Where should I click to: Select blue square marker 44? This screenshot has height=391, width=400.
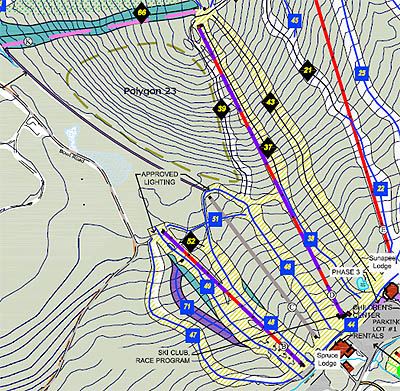pyautogui.click(x=351, y=324)
